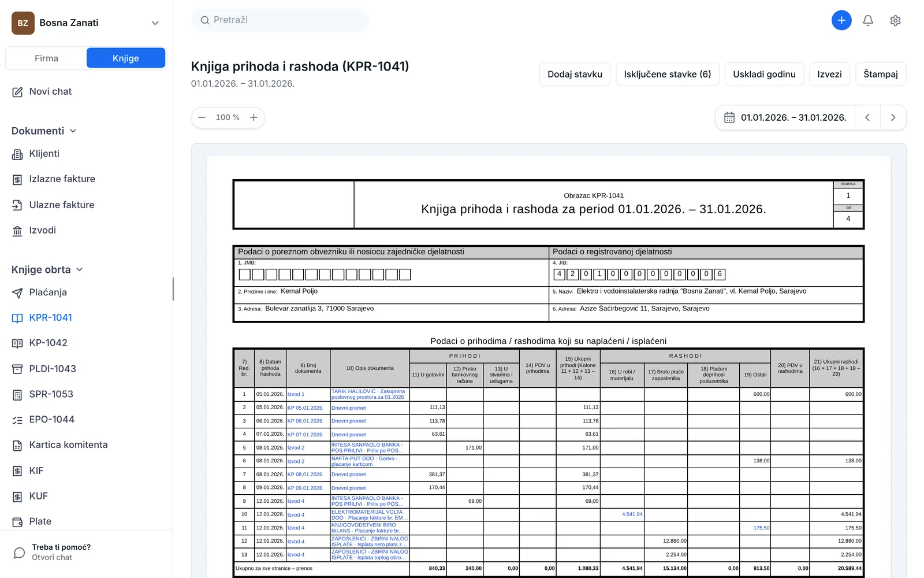Image resolution: width=924 pixels, height=578 pixels.
Task: Click the Novi chat compose icon
Action: click(17, 92)
